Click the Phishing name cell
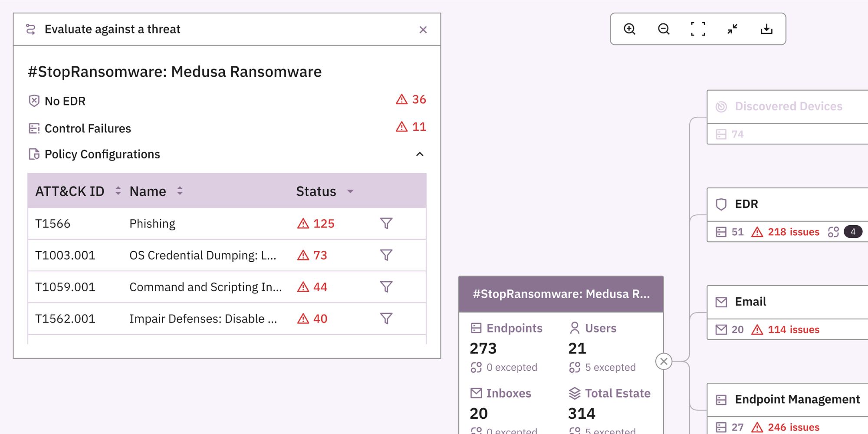The width and height of the screenshot is (868, 434). pyautogui.click(x=152, y=224)
